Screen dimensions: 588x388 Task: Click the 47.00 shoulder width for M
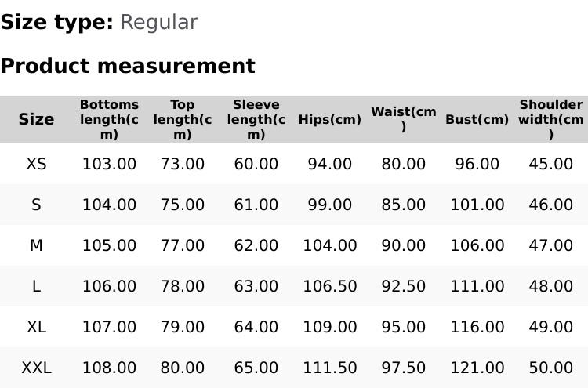pyautogui.click(x=551, y=245)
